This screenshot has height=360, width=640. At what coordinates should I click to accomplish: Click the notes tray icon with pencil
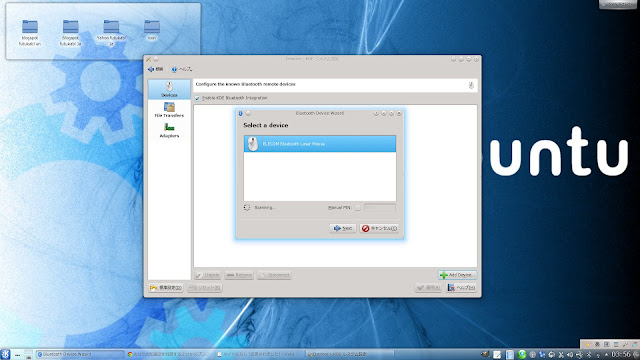pos(497,355)
